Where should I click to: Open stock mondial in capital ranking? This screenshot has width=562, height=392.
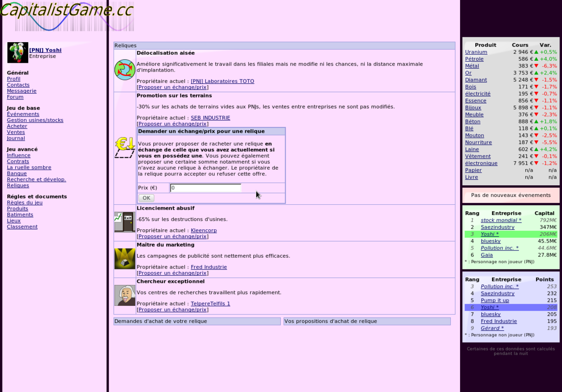pyautogui.click(x=501, y=220)
